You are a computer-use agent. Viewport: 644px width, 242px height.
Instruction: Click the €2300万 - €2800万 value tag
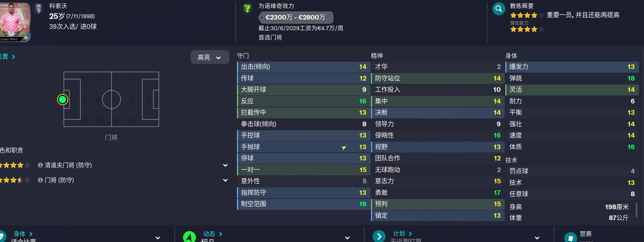coord(296,17)
